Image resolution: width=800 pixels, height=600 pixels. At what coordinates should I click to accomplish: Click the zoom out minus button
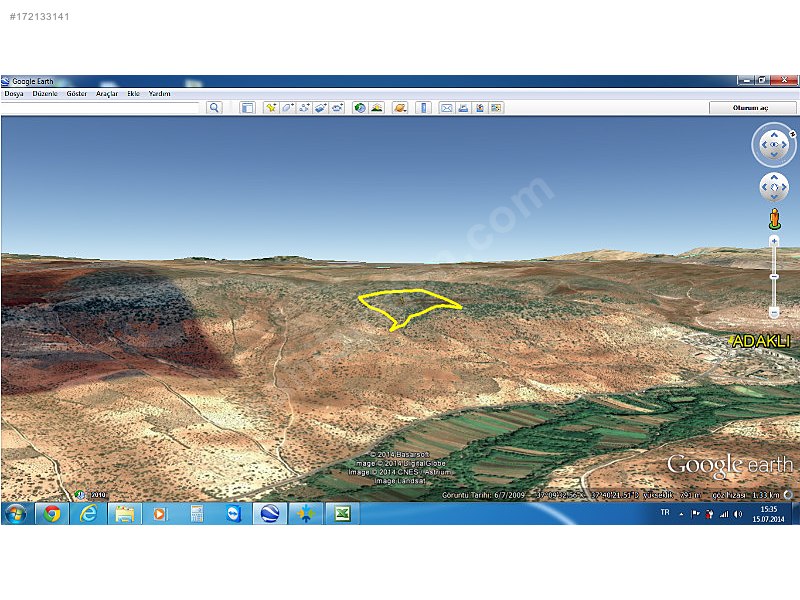click(x=774, y=312)
